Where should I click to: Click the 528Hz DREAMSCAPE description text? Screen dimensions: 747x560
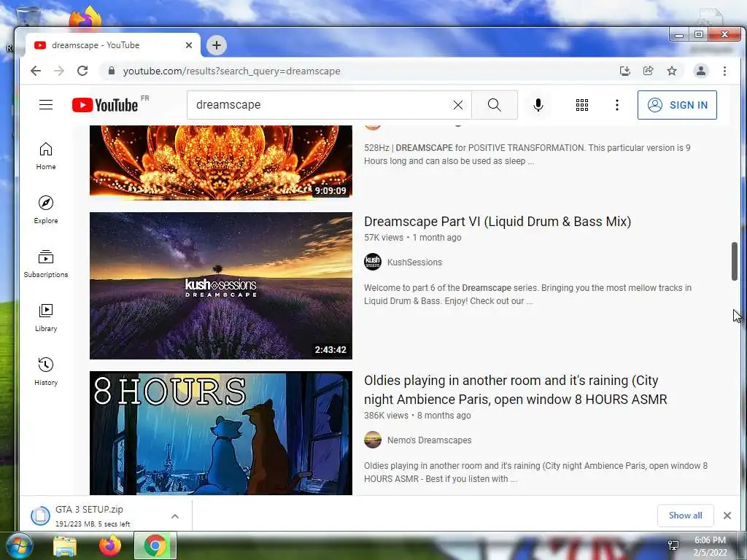click(x=527, y=155)
